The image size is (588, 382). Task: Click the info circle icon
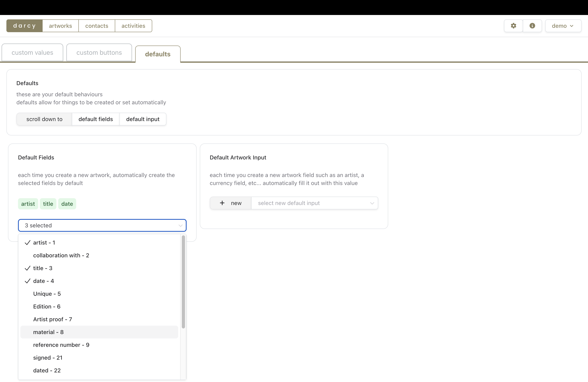(532, 26)
